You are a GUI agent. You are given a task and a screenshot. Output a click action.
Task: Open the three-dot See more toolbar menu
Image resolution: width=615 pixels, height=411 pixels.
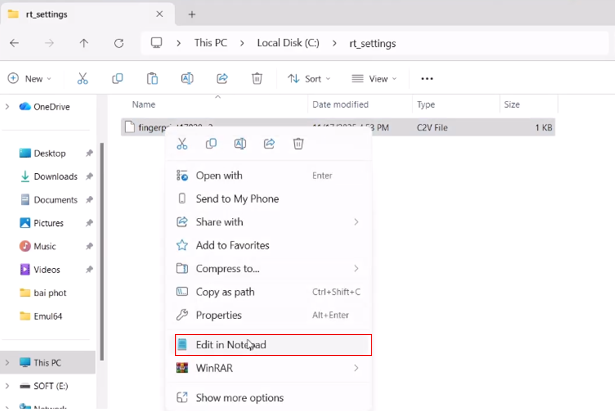point(427,78)
